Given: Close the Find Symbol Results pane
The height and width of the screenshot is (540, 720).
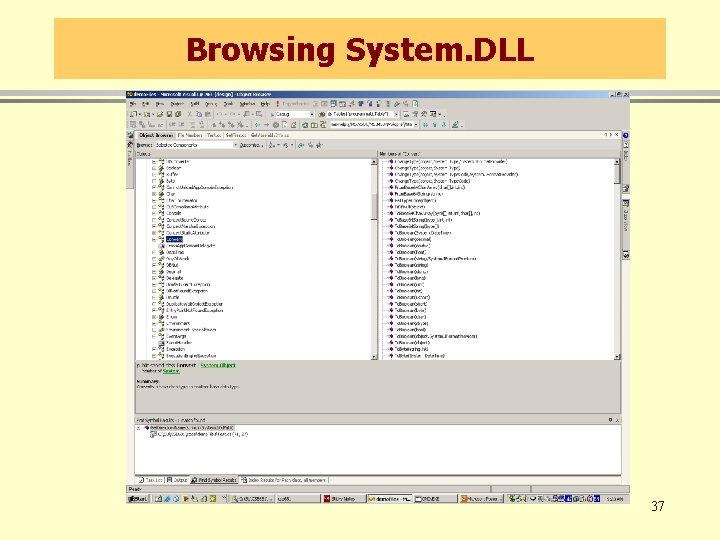Looking at the screenshot, I should pos(617,420).
